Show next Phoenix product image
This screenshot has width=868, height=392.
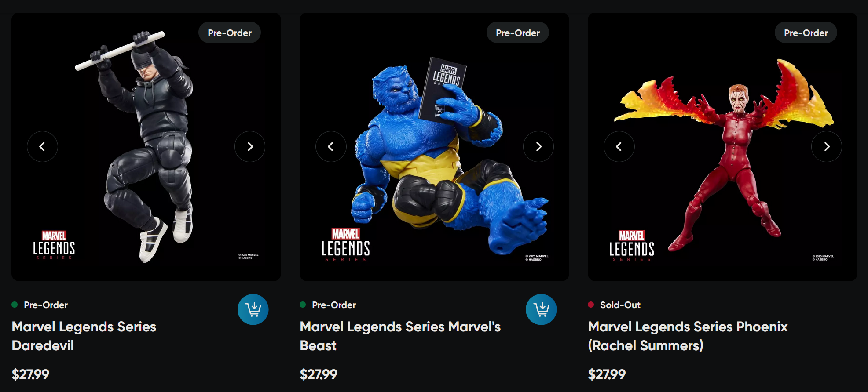tap(827, 147)
